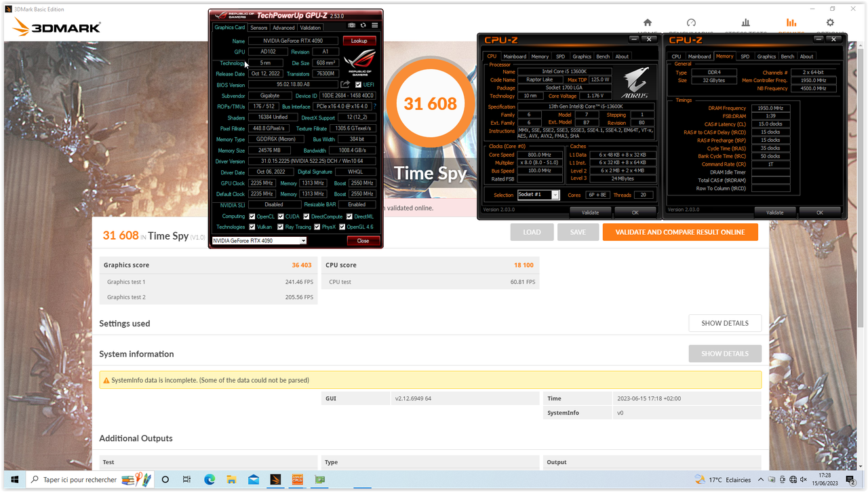
Task: Open the Mail app from the taskbar
Action: 253,480
